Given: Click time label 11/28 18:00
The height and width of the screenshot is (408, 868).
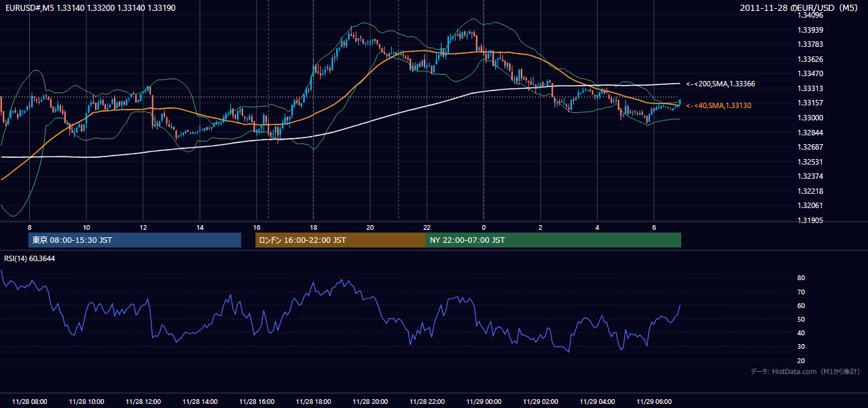Looking at the screenshot, I should (313, 402).
